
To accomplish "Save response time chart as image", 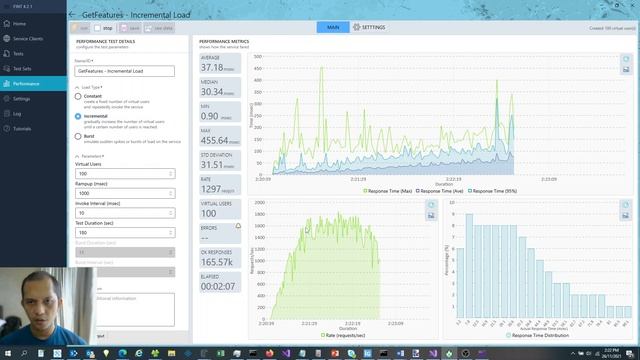I will pyautogui.click(x=626, y=70).
